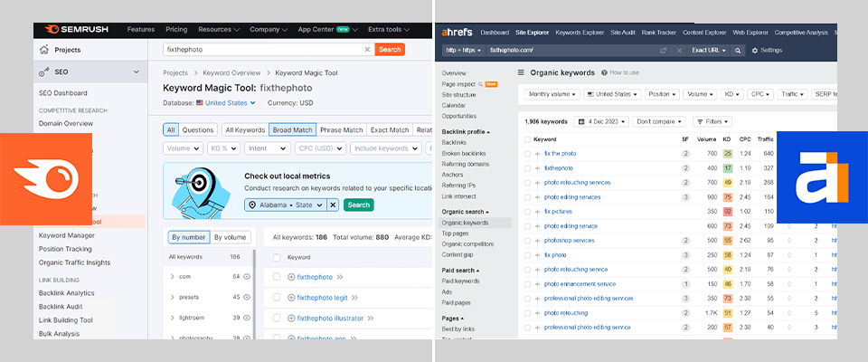This screenshot has height=362, width=868.
Task: Open the Volume filter dropdown in Semrush
Action: coord(184,148)
